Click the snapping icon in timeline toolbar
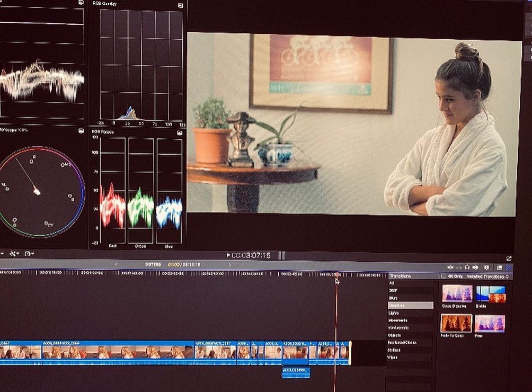 click(475, 268)
